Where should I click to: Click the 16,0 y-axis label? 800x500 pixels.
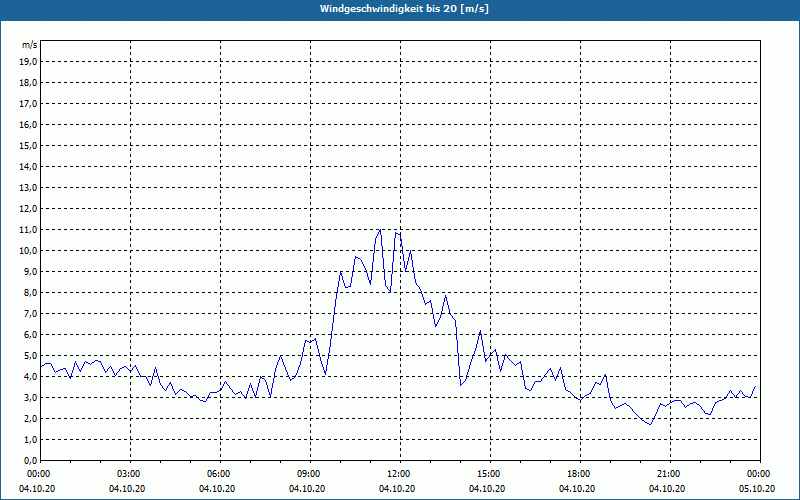[x=28, y=124]
